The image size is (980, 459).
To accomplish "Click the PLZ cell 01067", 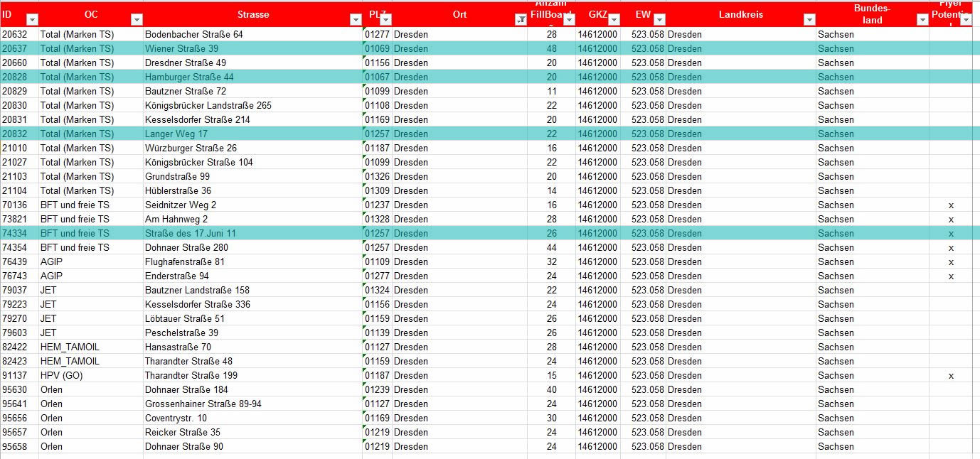I will pyautogui.click(x=378, y=77).
